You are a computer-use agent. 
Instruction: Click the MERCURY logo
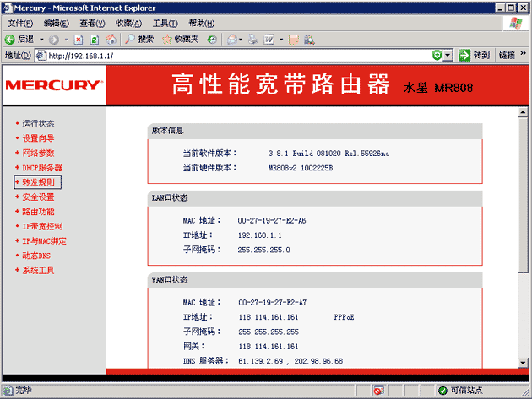(54, 85)
